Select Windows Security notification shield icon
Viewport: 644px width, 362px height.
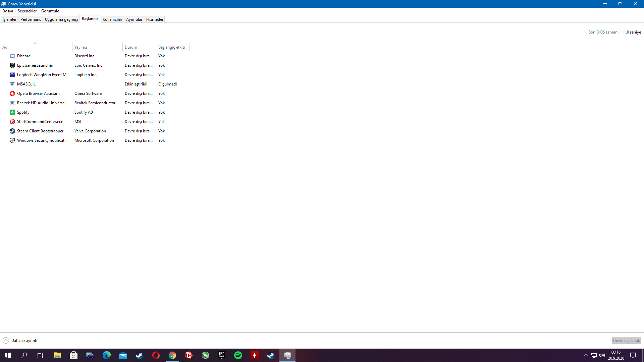(x=12, y=140)
